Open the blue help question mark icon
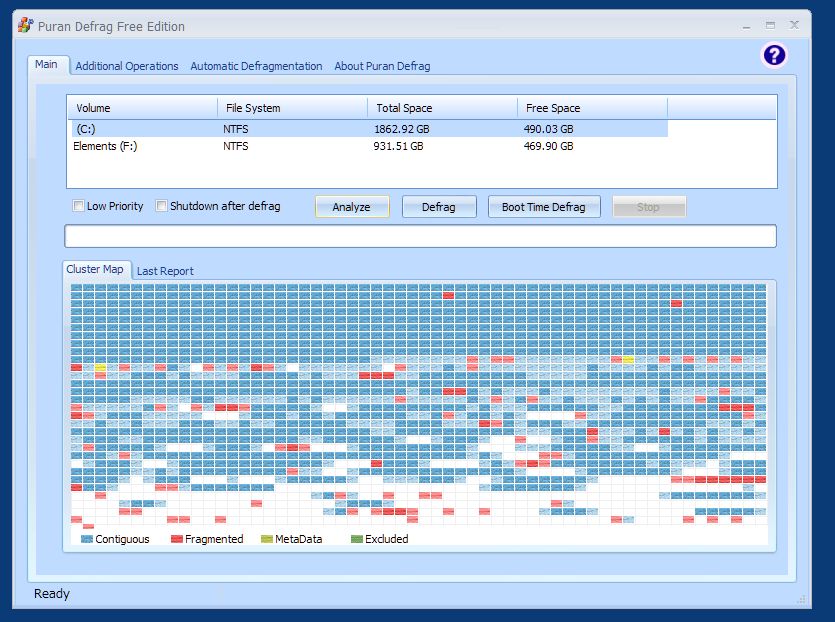The width and height of the screenshot is (835, 622). coord(774,55)
